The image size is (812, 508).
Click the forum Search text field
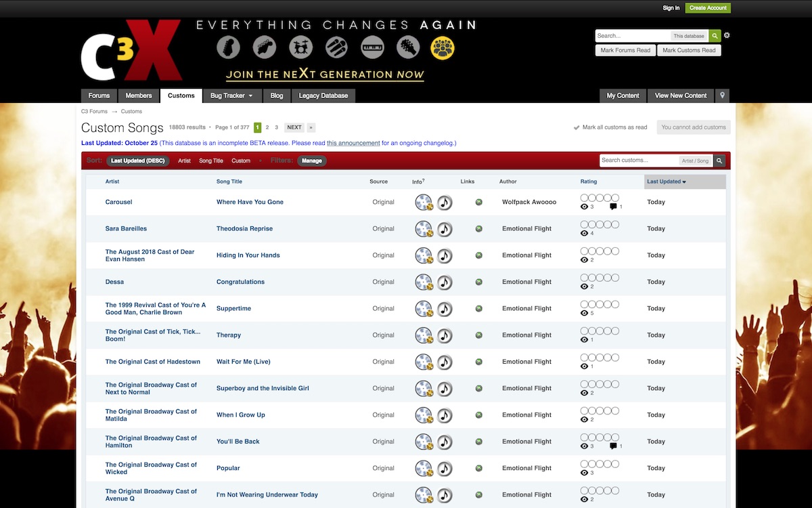pos(632,36)
